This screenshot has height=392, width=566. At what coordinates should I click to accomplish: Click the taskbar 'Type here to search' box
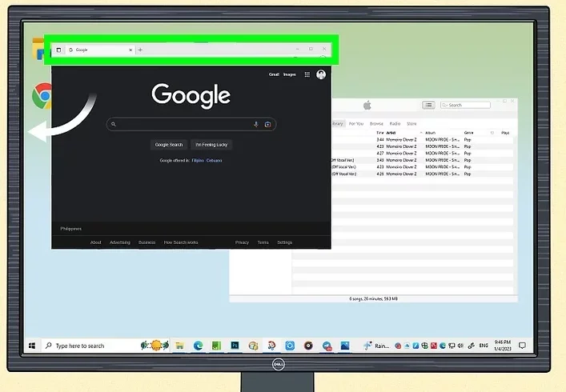[106, 346]
